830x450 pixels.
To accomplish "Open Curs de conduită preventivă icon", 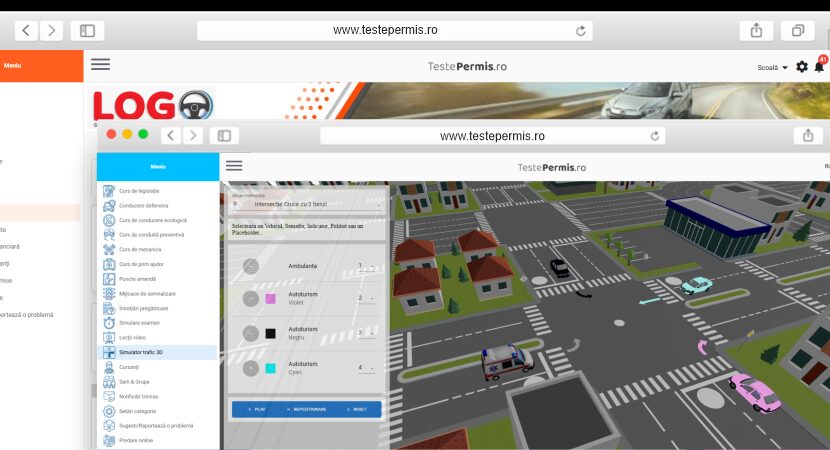I will [x=109, y=235].
